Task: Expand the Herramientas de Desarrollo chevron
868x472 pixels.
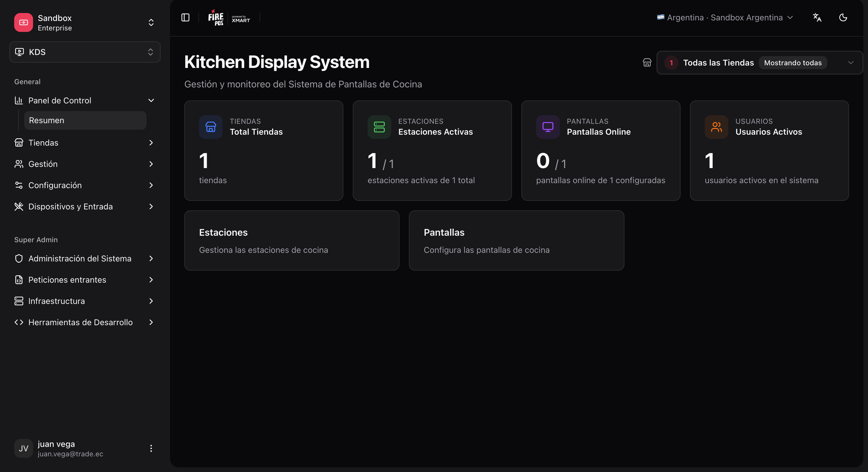Action: (151, 322)
